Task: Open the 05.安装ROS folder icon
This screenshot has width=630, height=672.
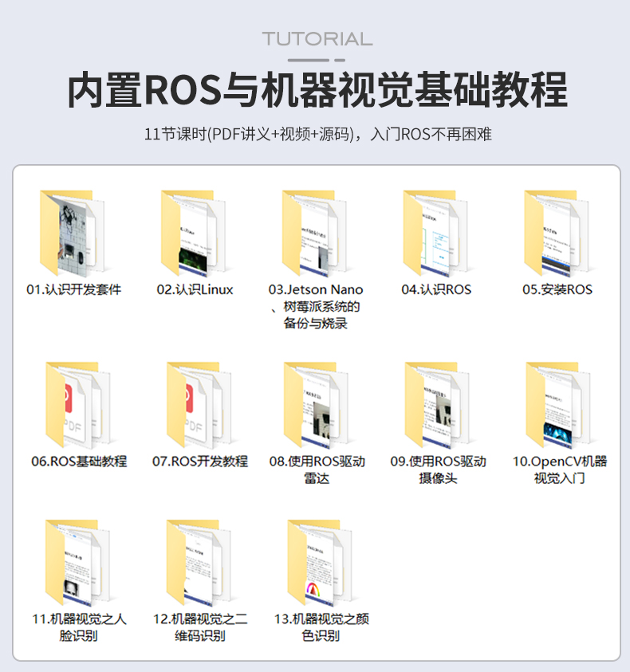Action: (557, 234)
